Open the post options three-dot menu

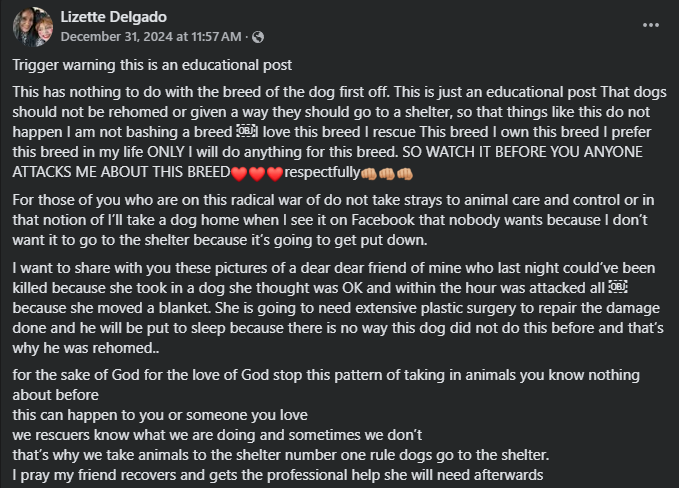[650, 25]
